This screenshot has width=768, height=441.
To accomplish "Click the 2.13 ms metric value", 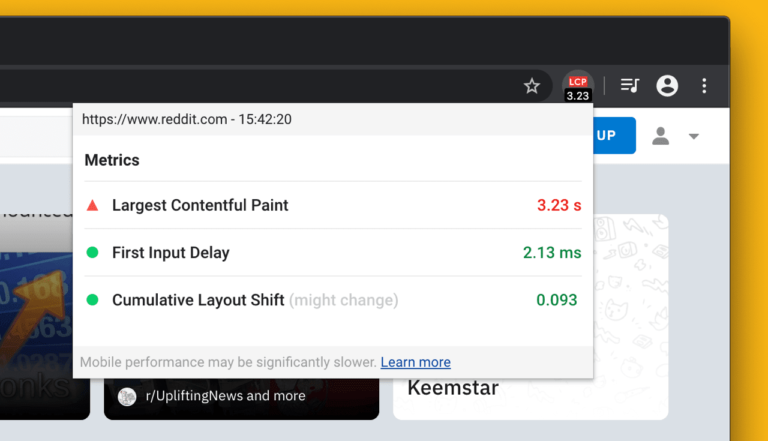I will (x=552, y=253).
